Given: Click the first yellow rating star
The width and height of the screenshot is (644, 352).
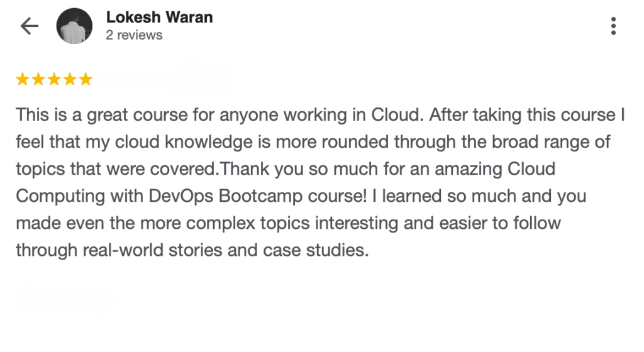Looking at the screenshot, I should (x=23, y=79).
